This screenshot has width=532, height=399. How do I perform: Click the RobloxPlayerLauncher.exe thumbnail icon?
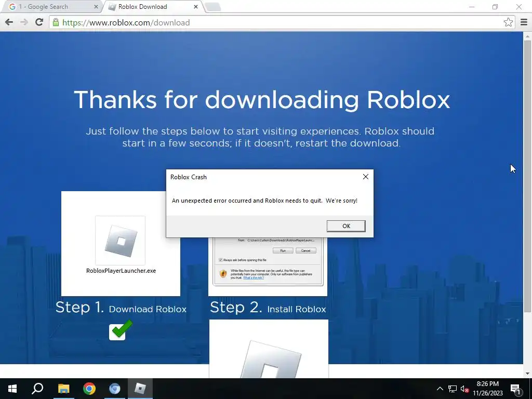point(121,240)
